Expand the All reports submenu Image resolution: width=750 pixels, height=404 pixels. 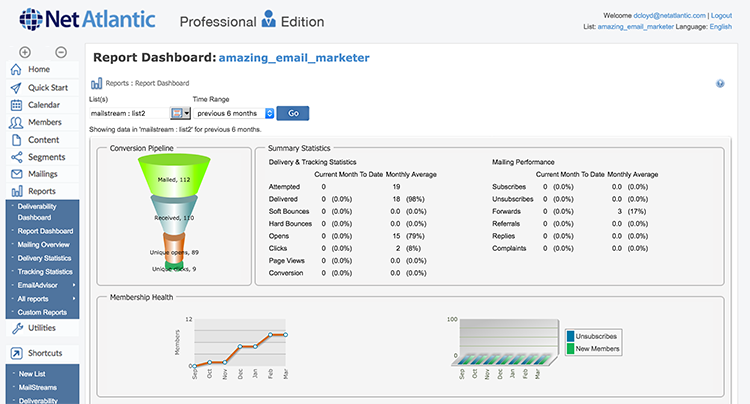(38, 299)
